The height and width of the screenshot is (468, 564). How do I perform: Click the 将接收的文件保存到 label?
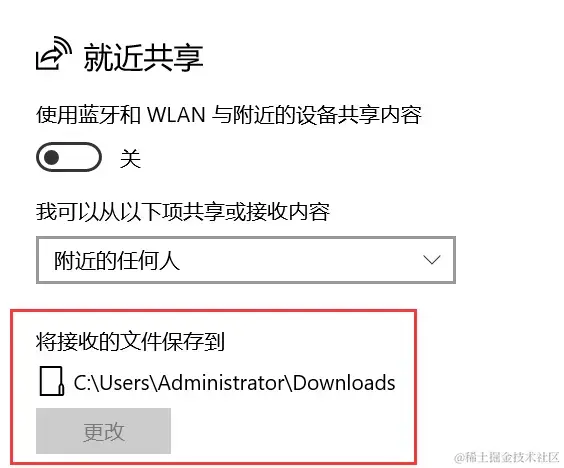[130, 341]
